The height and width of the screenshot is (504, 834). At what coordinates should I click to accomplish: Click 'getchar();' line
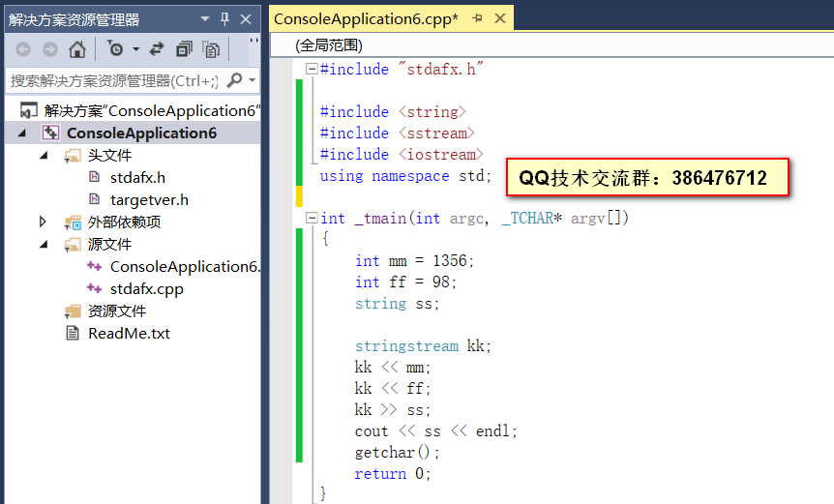coord(398,452)
